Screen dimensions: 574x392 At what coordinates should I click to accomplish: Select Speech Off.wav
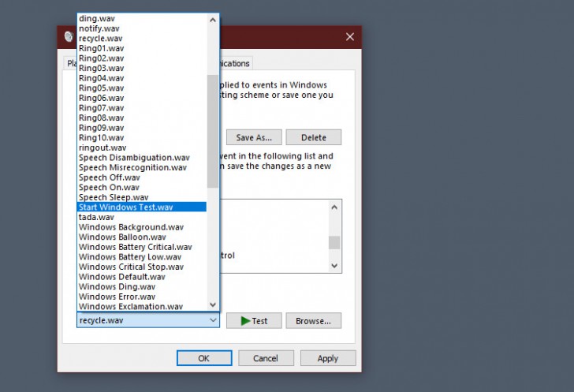[x=142, y=177]
